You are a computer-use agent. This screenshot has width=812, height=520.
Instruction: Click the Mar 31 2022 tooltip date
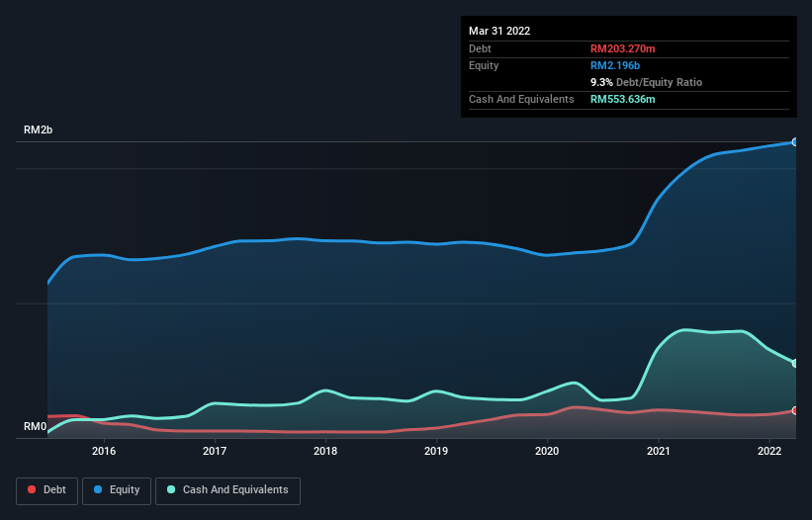[499, 31]
